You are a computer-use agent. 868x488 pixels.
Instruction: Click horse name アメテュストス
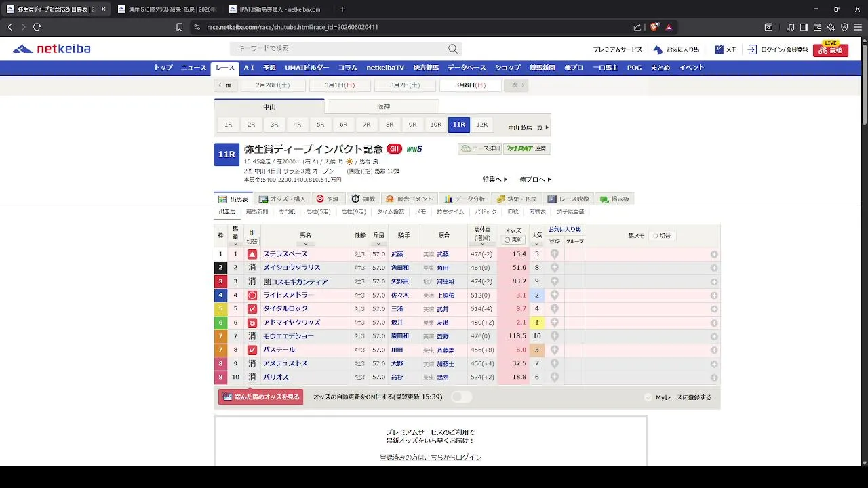click(x=285, y=363)
